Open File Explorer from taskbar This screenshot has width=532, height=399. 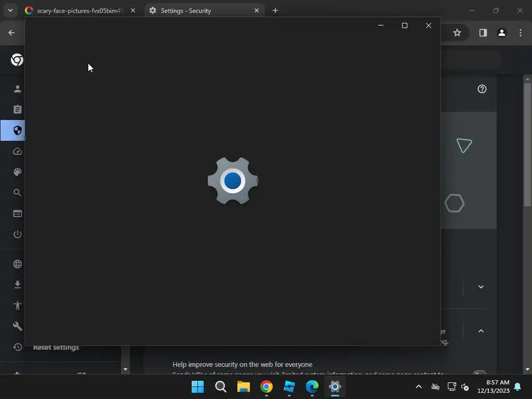pos(243,387)
